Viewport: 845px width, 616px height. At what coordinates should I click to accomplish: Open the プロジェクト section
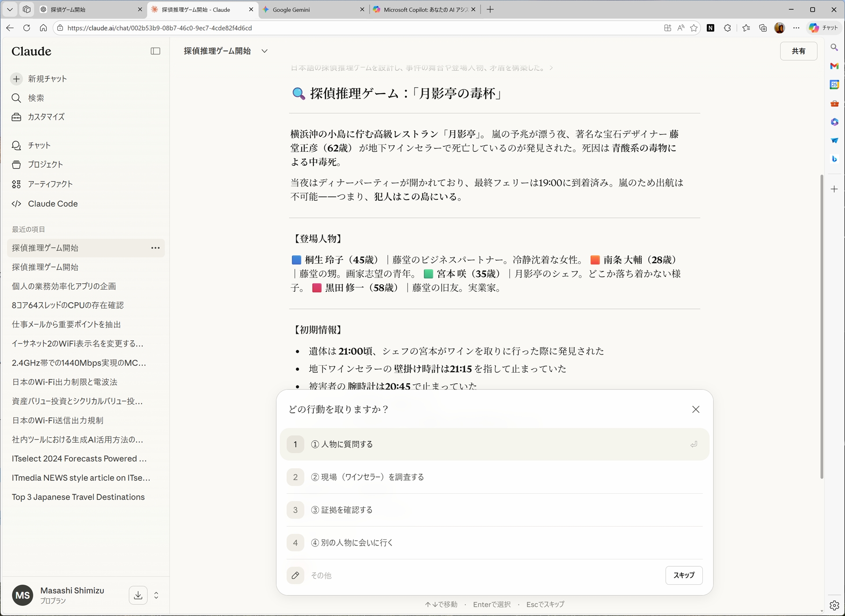(x=45, y=165)
